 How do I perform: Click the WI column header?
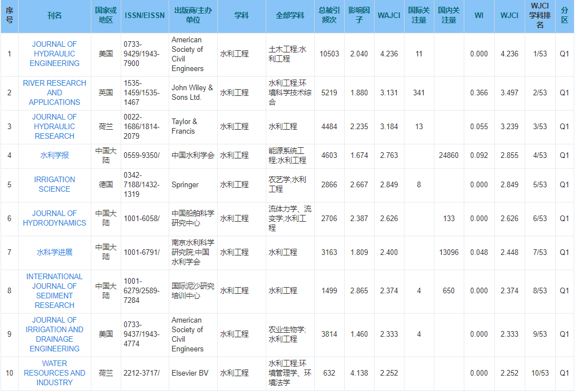click(x=479, y=15)
